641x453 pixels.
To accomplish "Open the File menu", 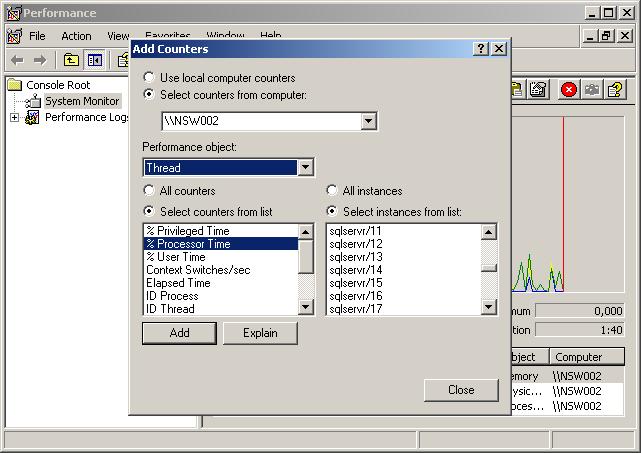I will 37,36.
